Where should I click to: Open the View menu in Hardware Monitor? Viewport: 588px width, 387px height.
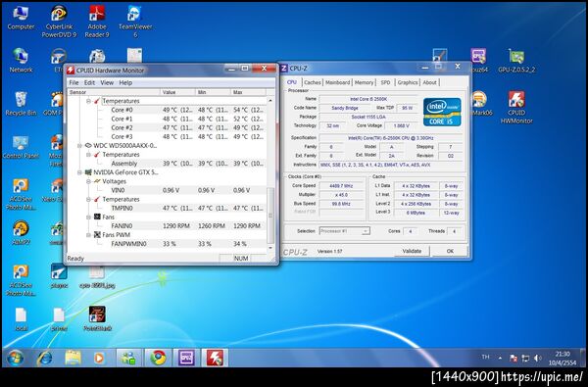pyautogui.click(x=107, y=82)
